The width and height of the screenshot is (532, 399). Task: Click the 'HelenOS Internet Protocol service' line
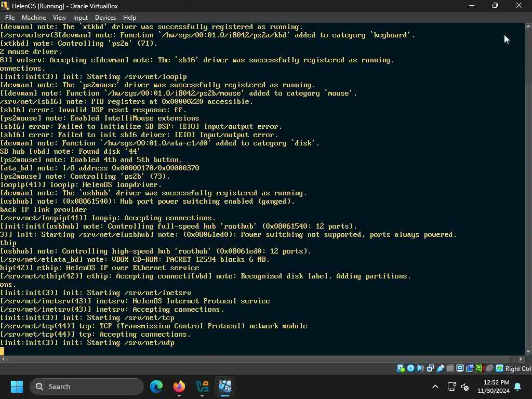[135, 301]
